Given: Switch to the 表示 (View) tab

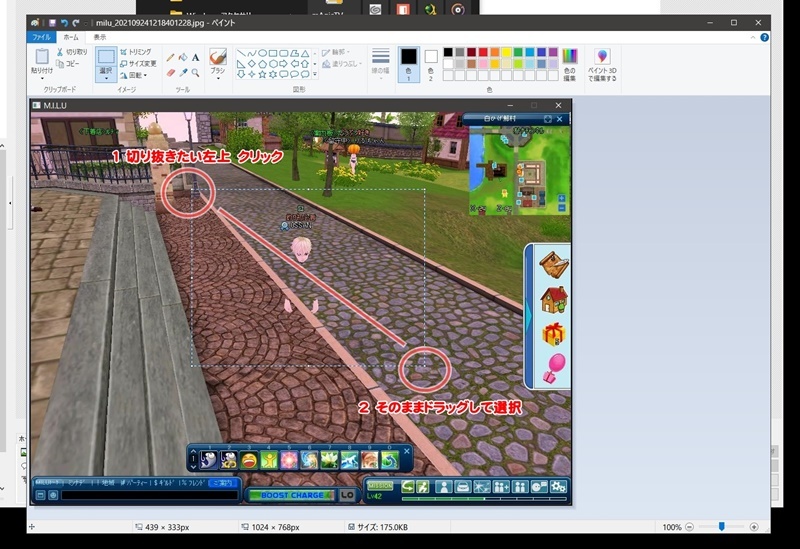Looking at the screenshot, I should [100, 36].
